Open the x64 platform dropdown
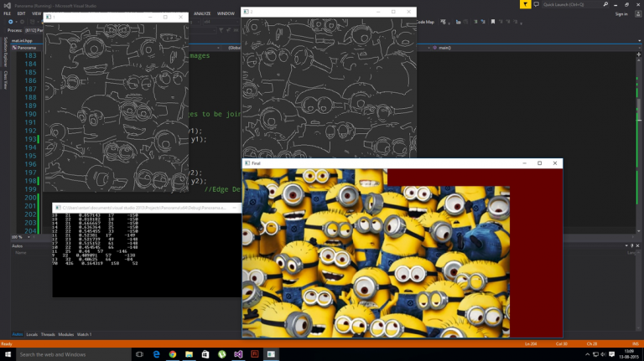The width and height of the screenshot is (644, 361). (221, 22)
